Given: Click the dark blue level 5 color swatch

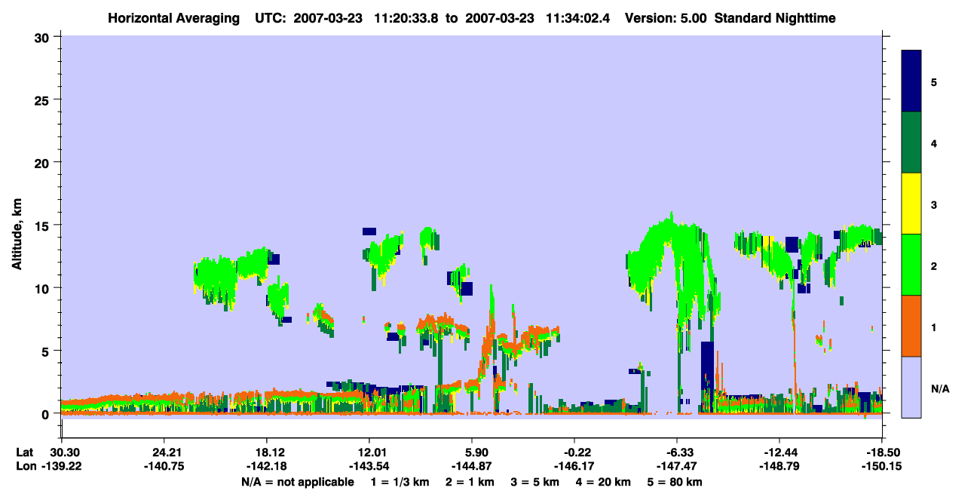Looking at the screenshot, I should click(911, 81).
